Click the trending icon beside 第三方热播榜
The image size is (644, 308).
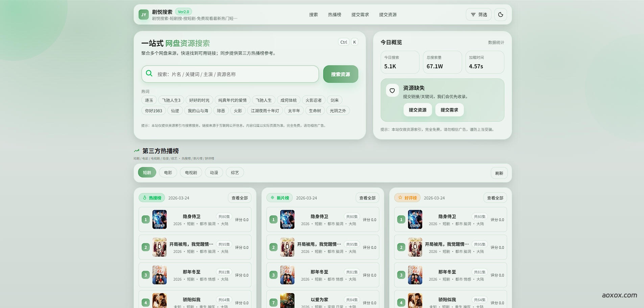coord(137,151)
